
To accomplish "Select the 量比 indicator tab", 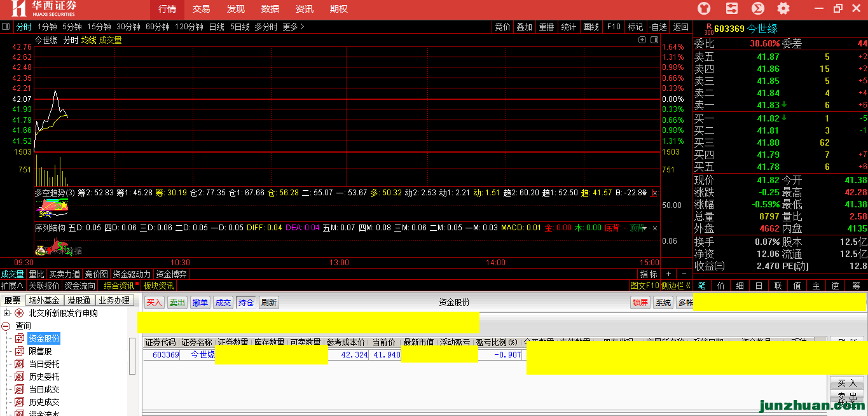I will point(36,274).
